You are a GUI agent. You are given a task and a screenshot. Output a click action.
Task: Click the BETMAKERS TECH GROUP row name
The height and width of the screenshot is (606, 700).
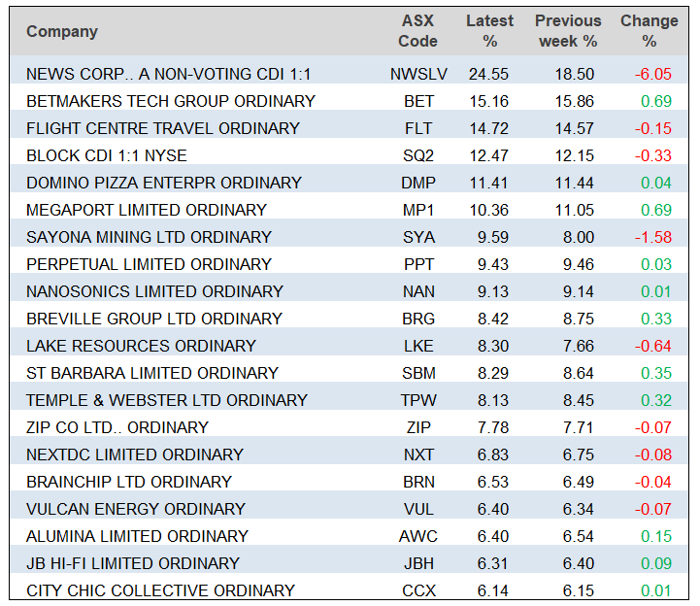coord(171,101)
